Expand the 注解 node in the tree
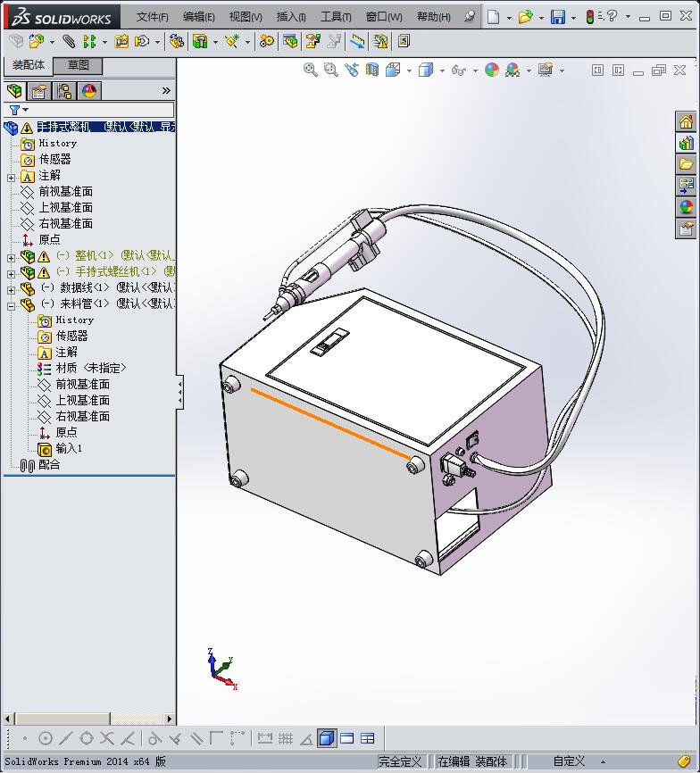 pos(11,178)
